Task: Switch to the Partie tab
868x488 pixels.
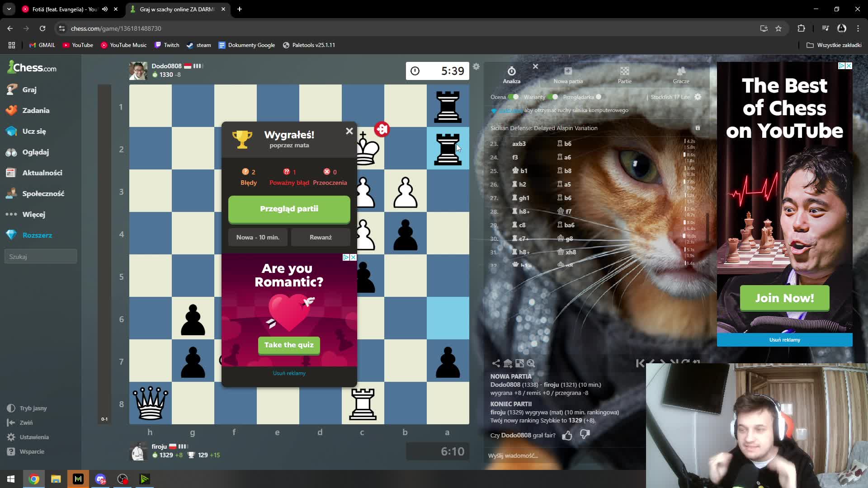Action: pos(624,75)
